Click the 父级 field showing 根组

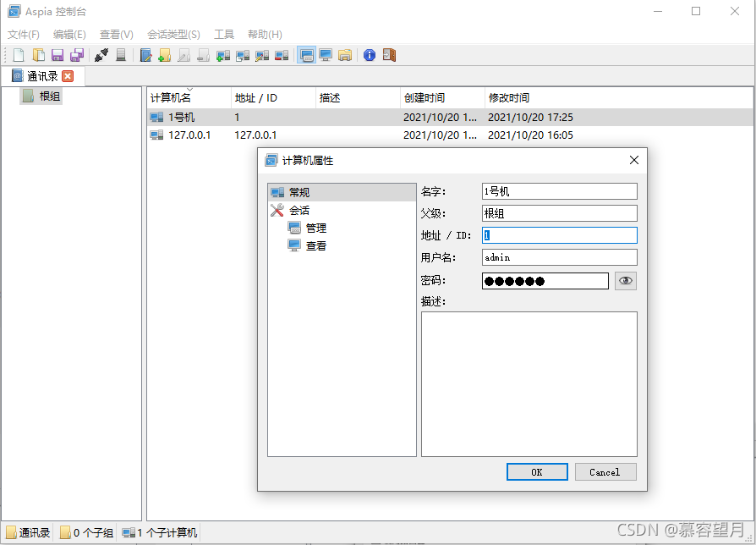559,213
